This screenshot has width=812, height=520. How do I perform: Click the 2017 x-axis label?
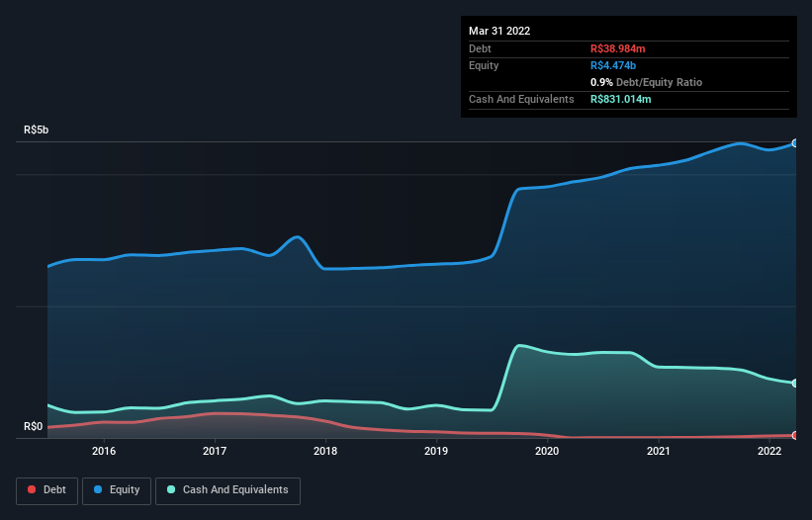pyautogui.click(x=215, y=451)
